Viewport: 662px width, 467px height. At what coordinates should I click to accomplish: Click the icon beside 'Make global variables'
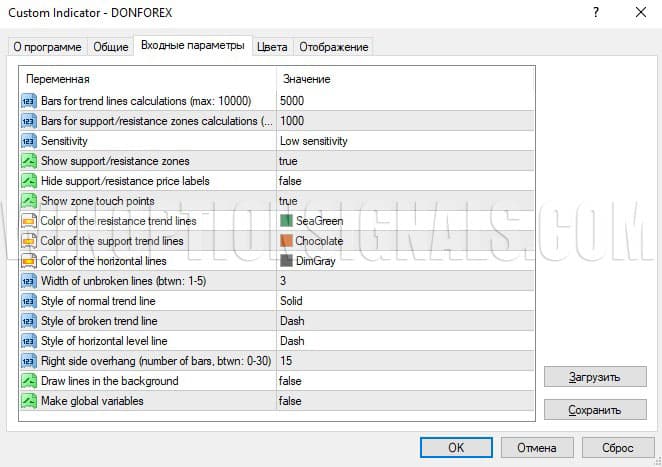[x=29, y=401]
